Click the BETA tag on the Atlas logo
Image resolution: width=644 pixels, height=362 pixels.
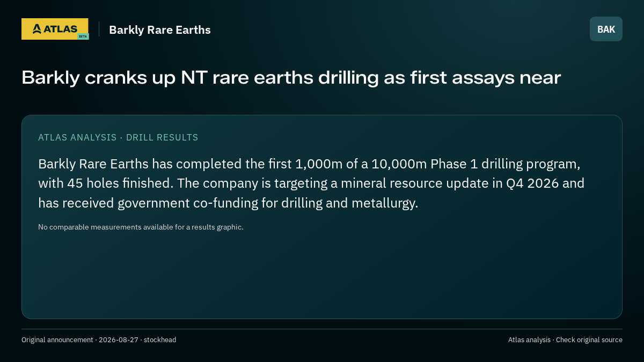click(83, 36)
